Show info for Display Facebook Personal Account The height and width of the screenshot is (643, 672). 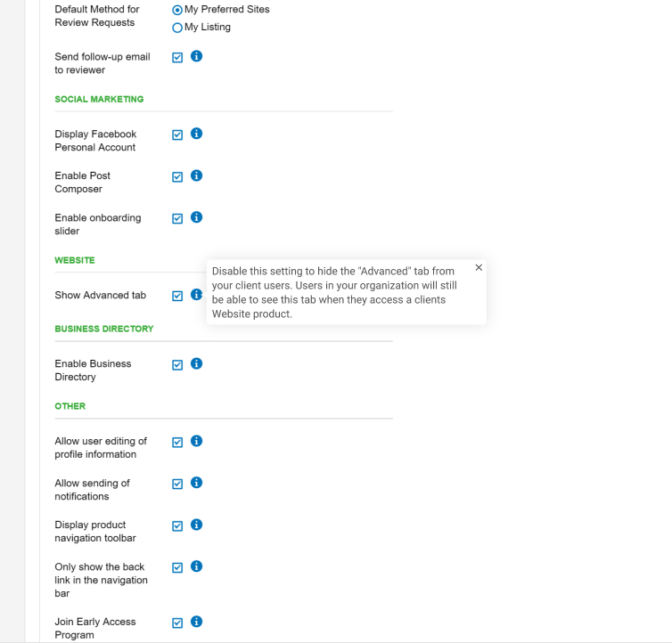click(x=196, y=134)
